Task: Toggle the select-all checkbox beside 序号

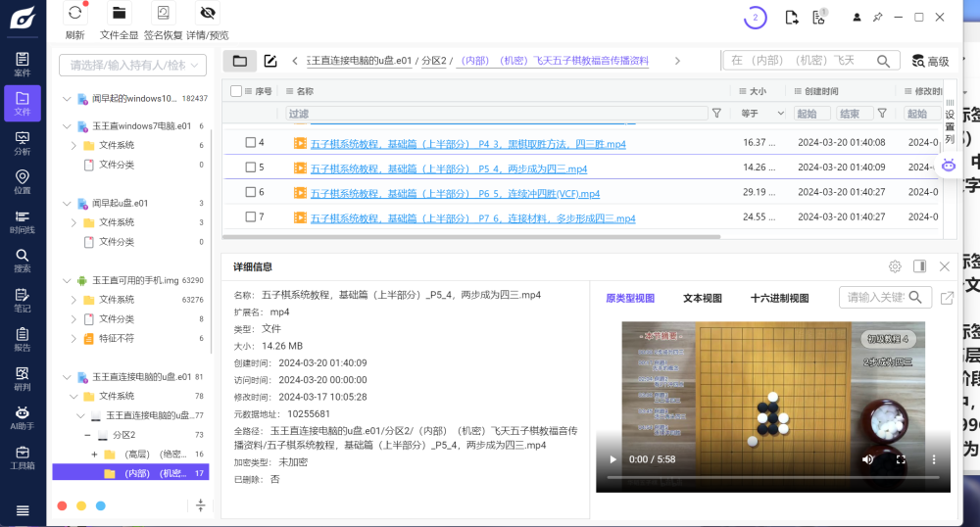Action: point(236,91)
